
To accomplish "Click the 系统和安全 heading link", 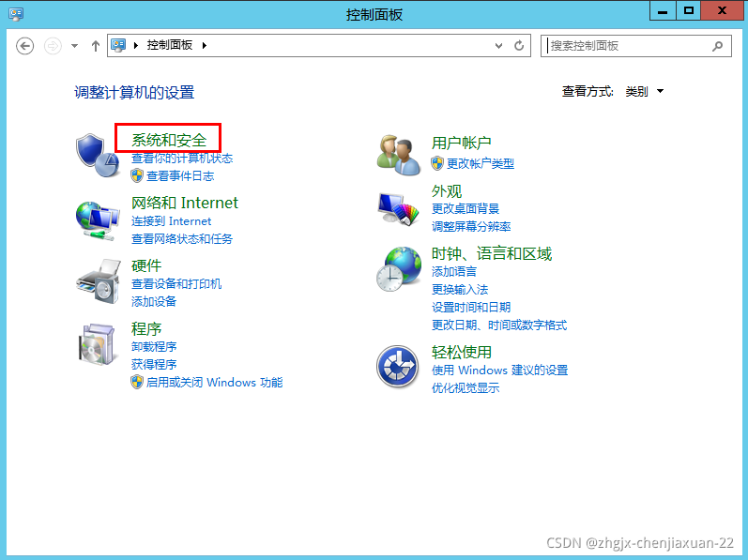I will (x=168, y=141).
